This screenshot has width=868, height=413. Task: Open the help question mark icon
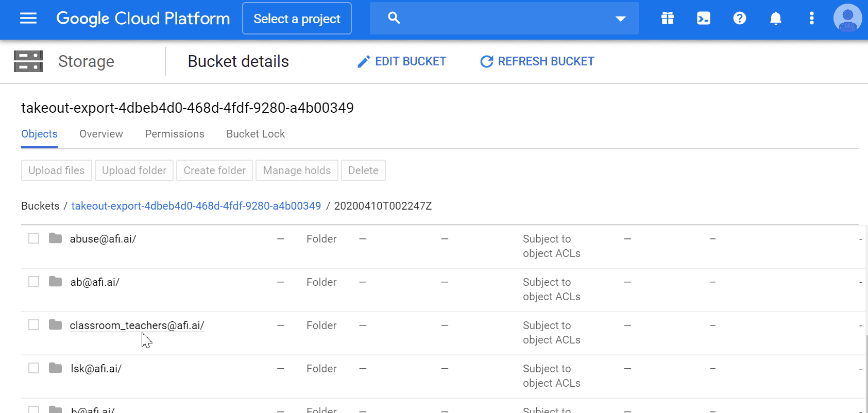click(x=740, y=19)
